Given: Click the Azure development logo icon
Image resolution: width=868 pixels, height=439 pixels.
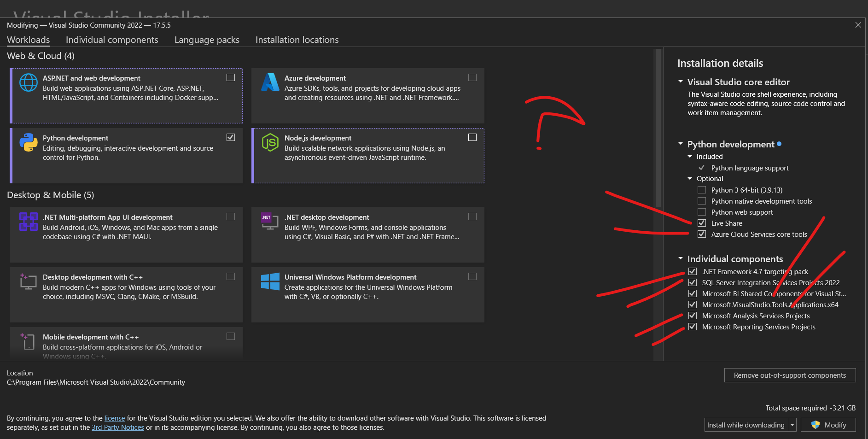Looking at the screenshot, I should tap(270, 82).
